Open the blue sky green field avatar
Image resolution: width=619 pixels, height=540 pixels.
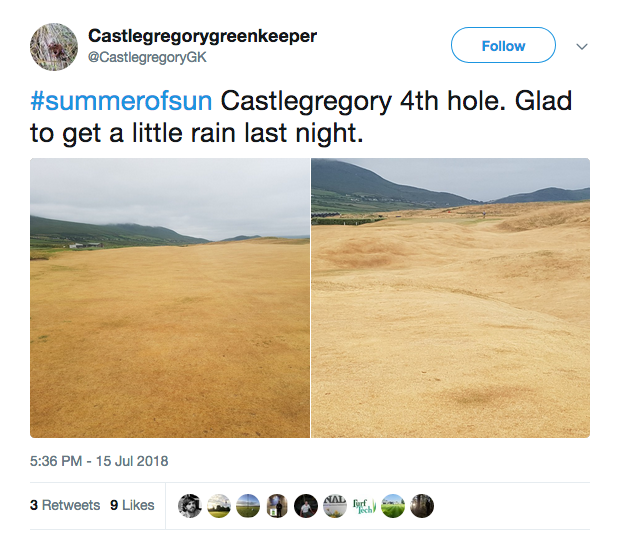248,506
